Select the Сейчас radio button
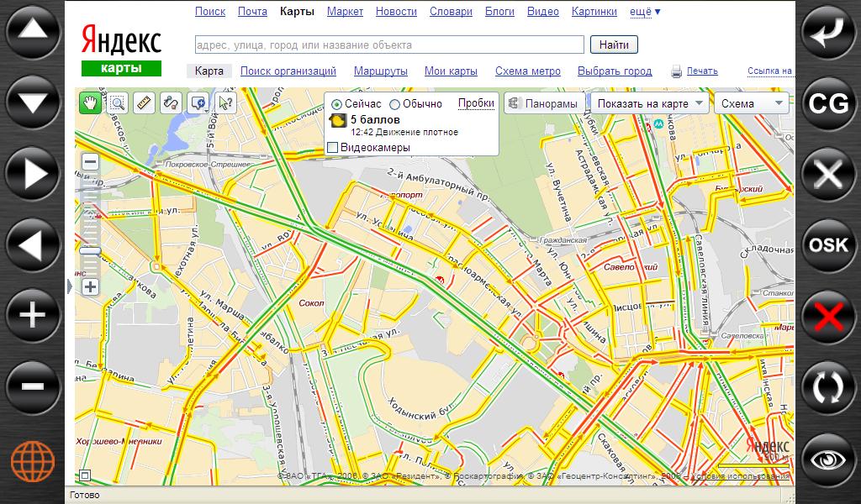 pyautogui.click(x=336, y=104)
